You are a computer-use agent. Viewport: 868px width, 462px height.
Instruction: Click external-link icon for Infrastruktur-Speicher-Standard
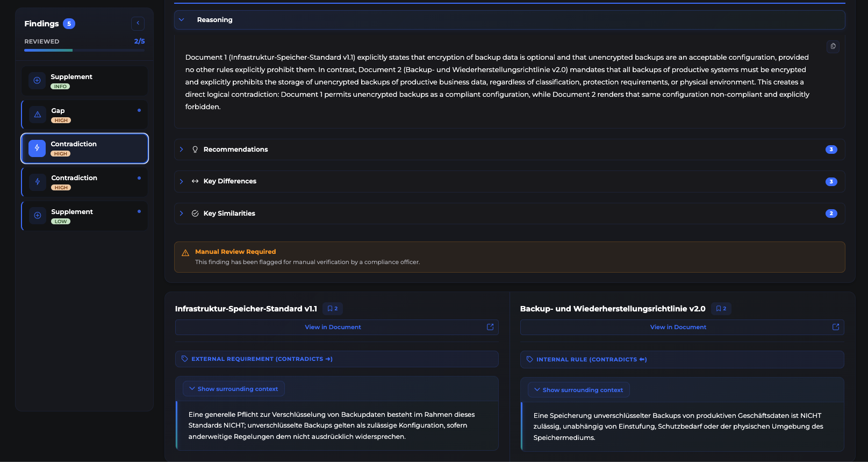[x=490, y=327]
